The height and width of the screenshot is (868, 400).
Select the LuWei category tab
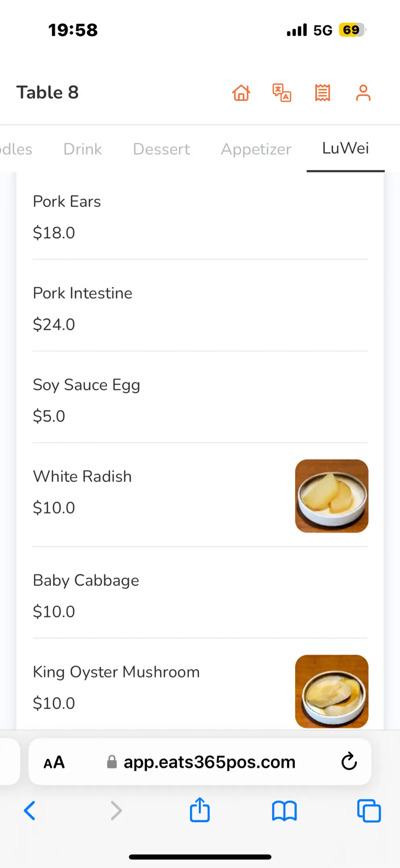pyautogui.click(x=345, y=148)
